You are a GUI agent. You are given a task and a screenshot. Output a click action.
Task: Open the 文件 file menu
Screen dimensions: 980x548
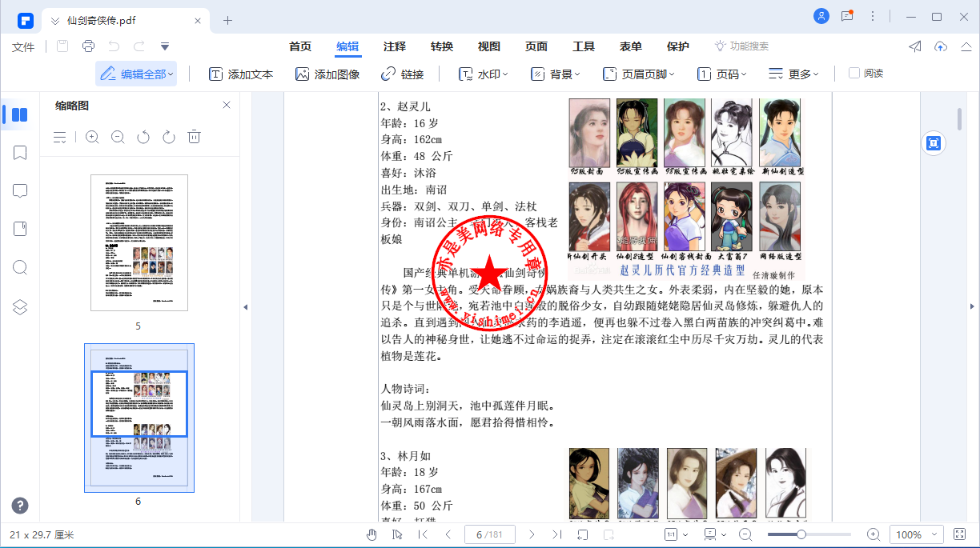[x=23, y=46]
